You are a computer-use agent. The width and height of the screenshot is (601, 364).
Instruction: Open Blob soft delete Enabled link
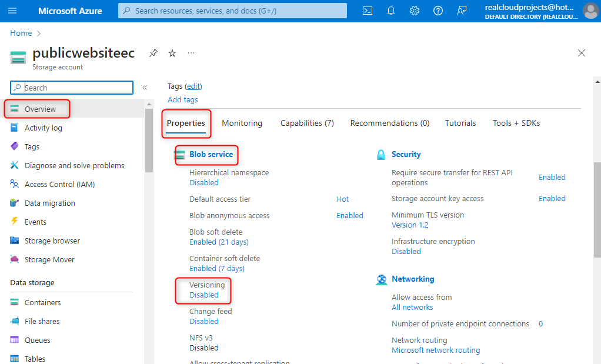pos(219,242)
